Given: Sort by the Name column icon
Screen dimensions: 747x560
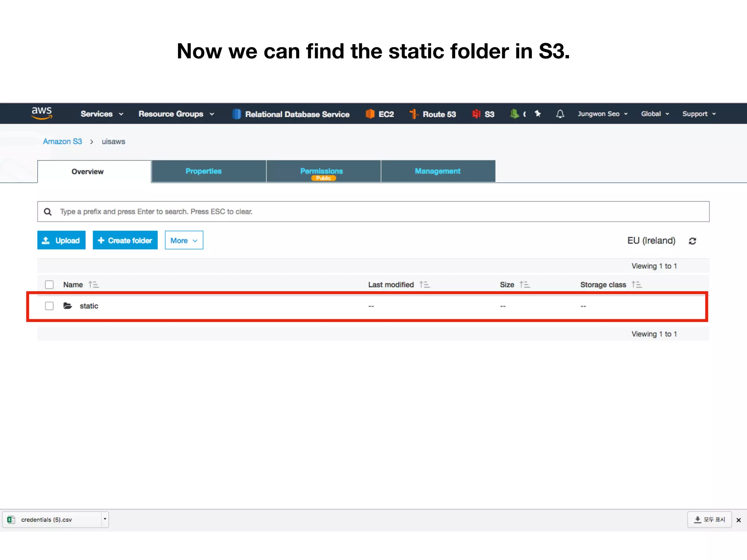Looking at the screenshot, I should [94, 285].
